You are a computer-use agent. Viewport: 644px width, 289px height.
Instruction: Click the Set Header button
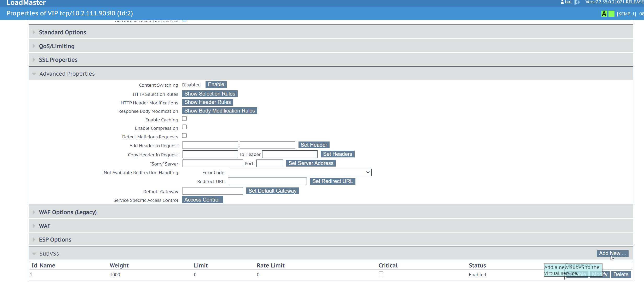[314, 145]
